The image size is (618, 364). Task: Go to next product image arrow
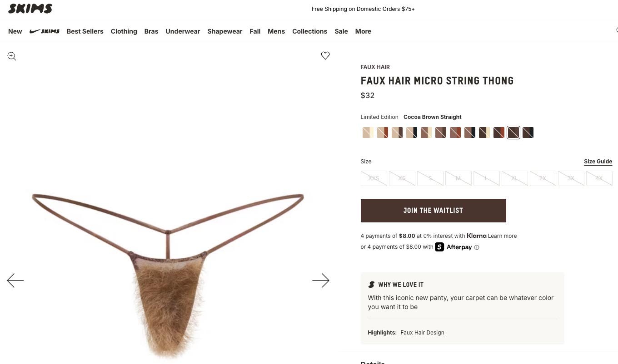tap(320, 280)
